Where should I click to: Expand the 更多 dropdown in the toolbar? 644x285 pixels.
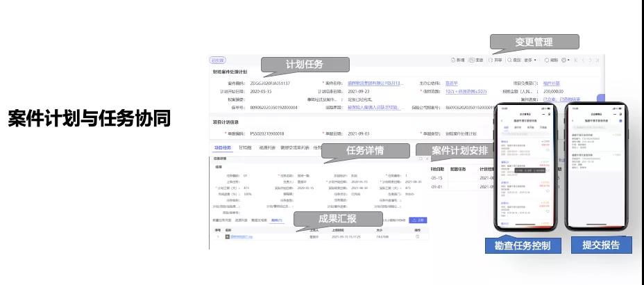click(x=531, y=60)
